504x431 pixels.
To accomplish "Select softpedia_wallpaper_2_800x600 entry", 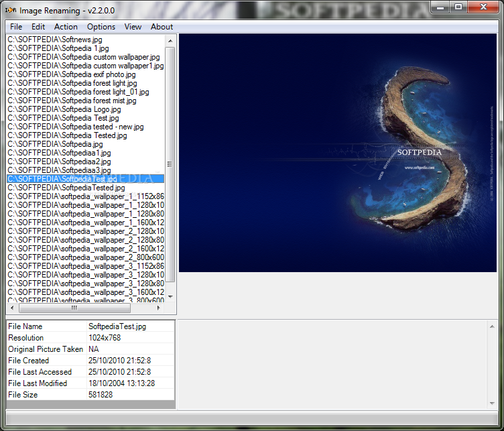I will point(86,257).
